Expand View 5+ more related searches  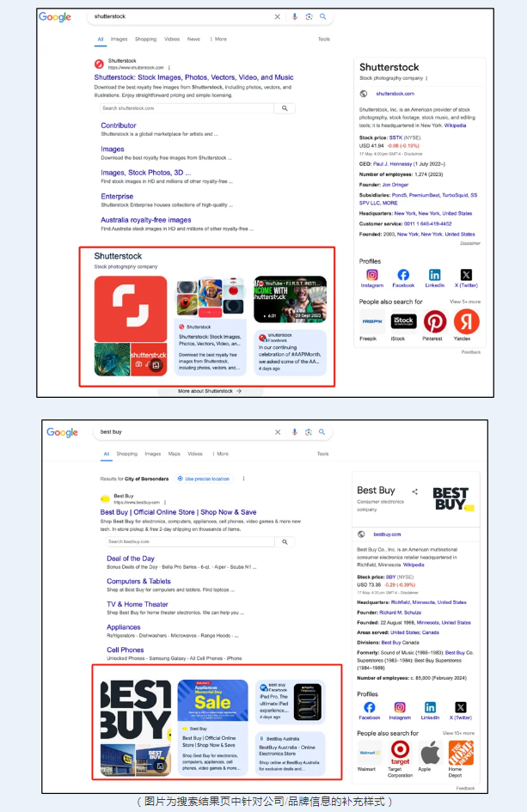point(465,302)
